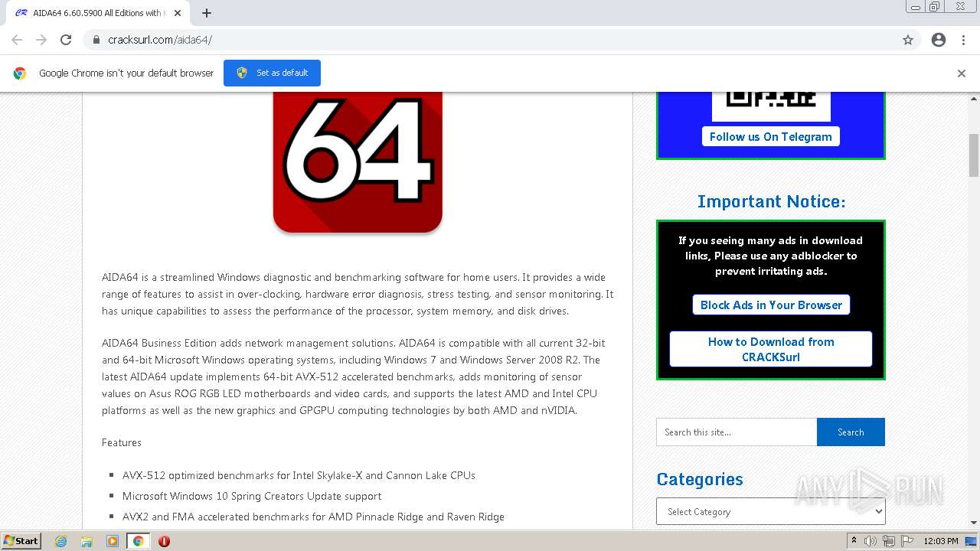This screenshot has width=980, height=551.
Task: Open the Chrome profile avatar icon
Action: [939, 40]
